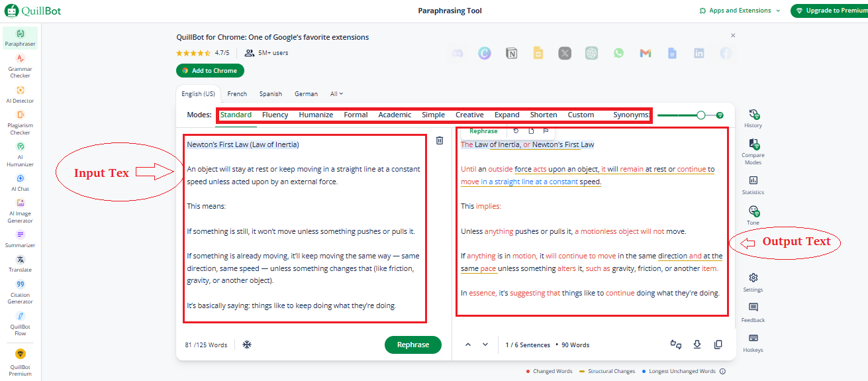
Task: Go to the next sentence arrow
Action: (x=485, y=345)
